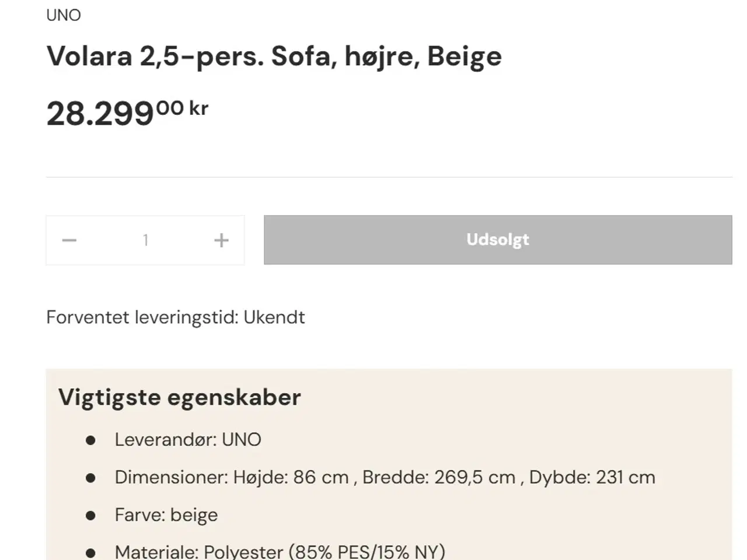Select the minus symbol in the quantity box
The image size is (747, 560).
click(69, 240)
